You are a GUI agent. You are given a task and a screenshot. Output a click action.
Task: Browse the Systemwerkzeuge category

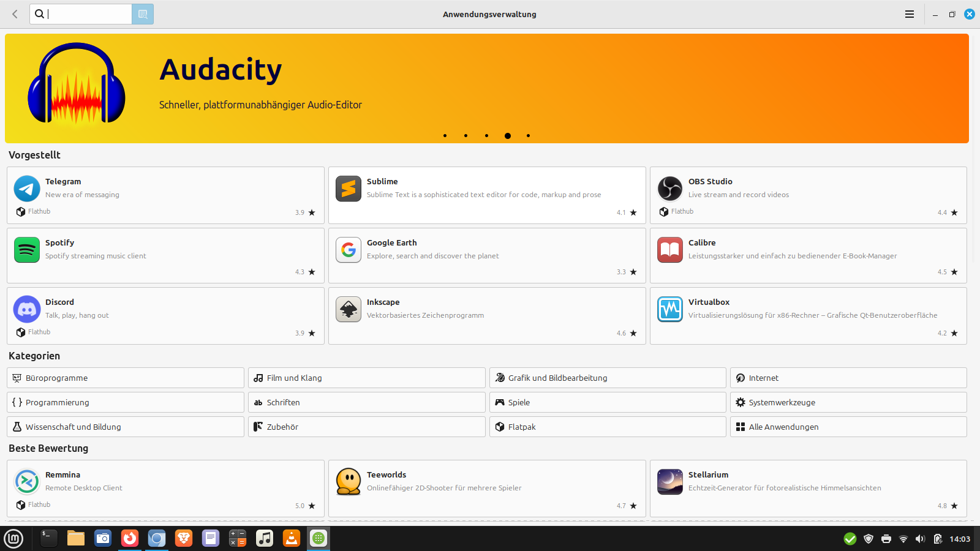pyautogui.click(x=848, y=402)
